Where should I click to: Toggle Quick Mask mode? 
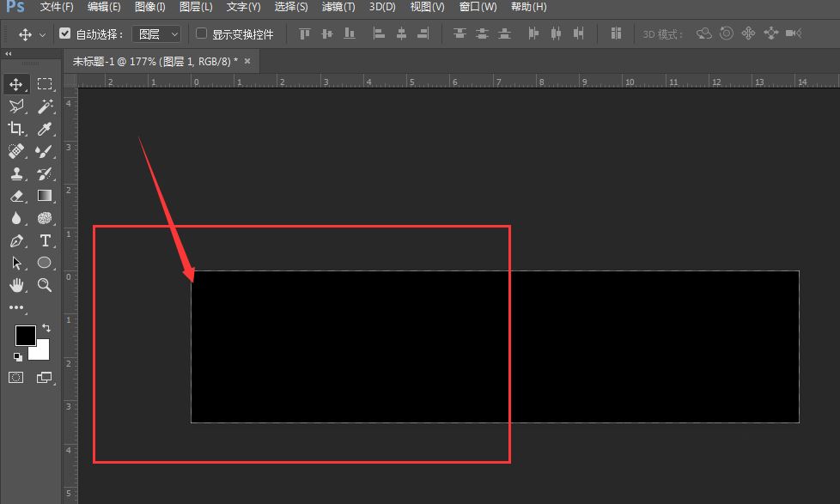pyautogui.click(x=16, y=378)
